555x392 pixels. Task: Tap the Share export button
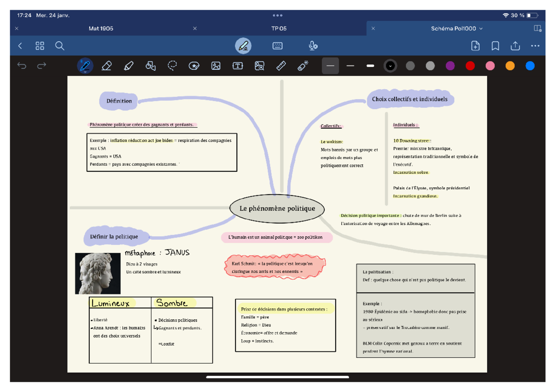pyautogui.click(x=515, y=46)
